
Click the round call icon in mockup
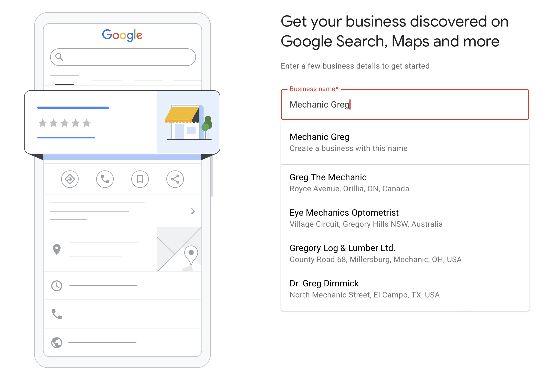click(105, 179)
